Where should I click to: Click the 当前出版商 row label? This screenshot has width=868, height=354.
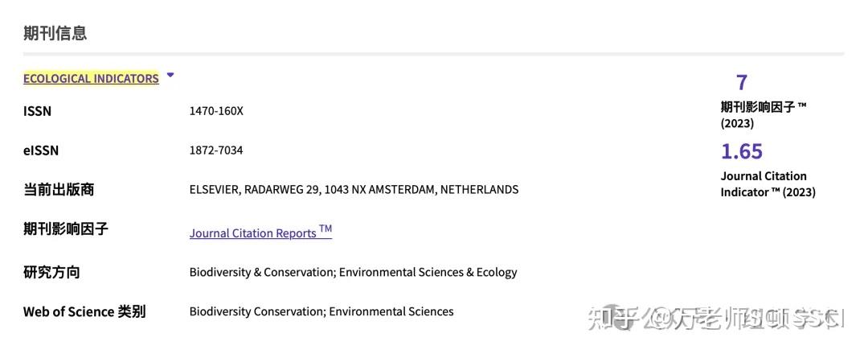point(59,190)
